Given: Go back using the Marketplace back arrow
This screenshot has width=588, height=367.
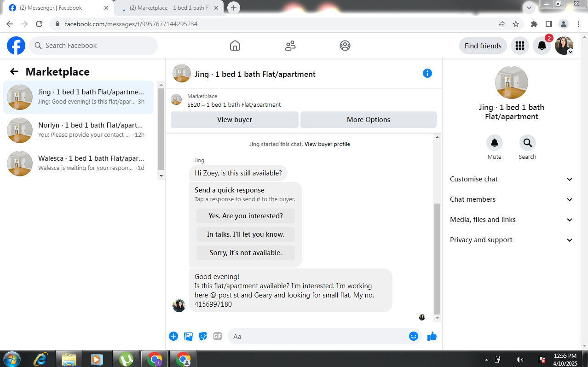Looking at the screenshot, I should [14, 71].
